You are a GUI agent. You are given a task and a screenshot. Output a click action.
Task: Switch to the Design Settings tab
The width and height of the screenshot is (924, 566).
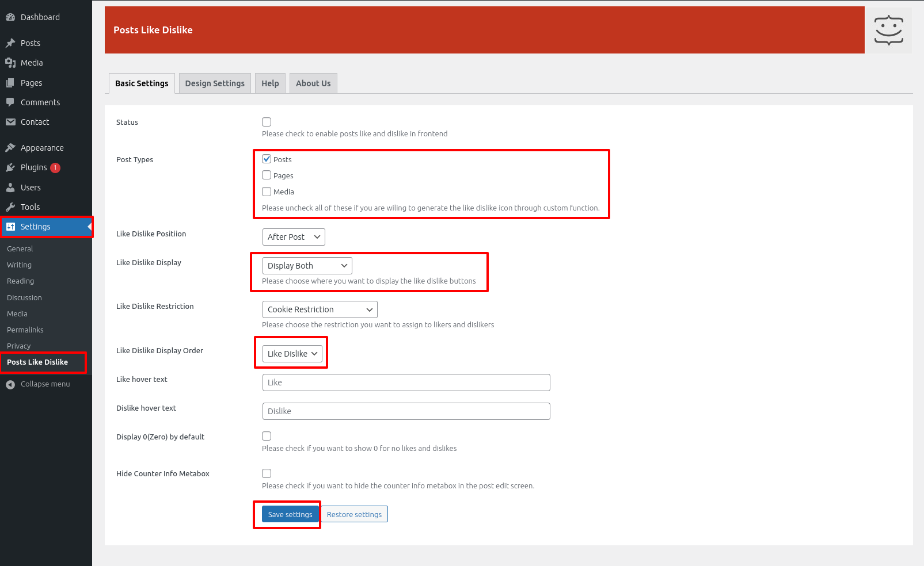[x=215, y=83]
